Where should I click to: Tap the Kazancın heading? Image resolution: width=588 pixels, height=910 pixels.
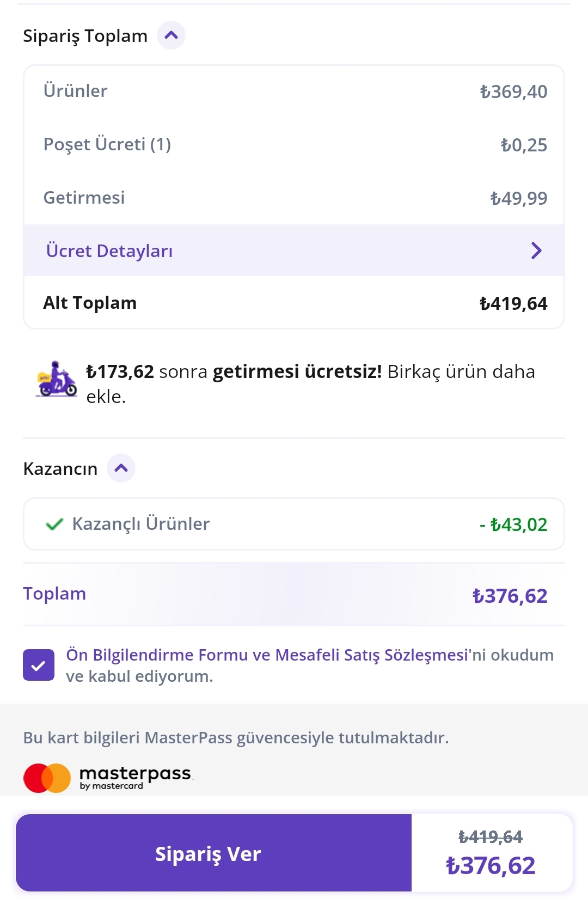click(60, 469)
